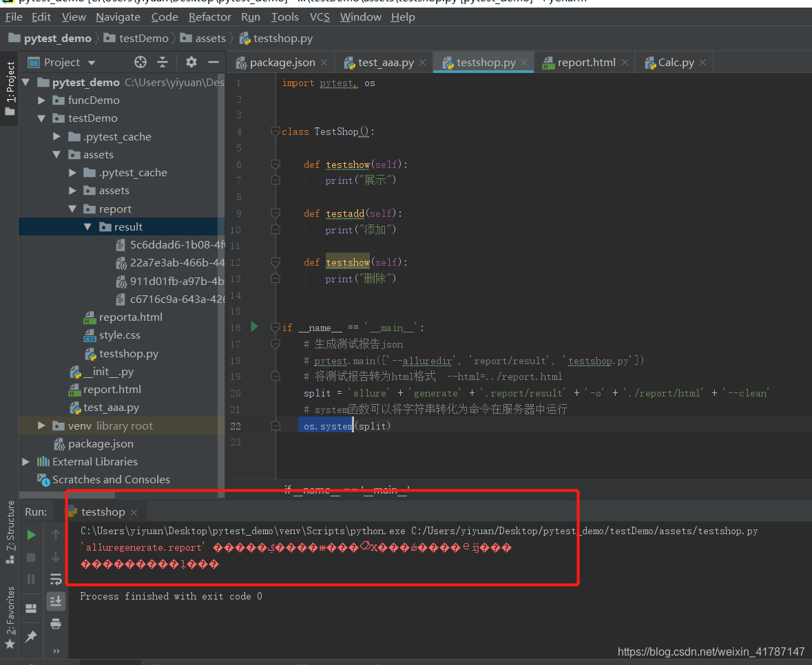Image resolution: width=812 pixels, height=665 pixels.
Task: Toggle soft-wrap in Run console
Action: [x=56, y=579]
